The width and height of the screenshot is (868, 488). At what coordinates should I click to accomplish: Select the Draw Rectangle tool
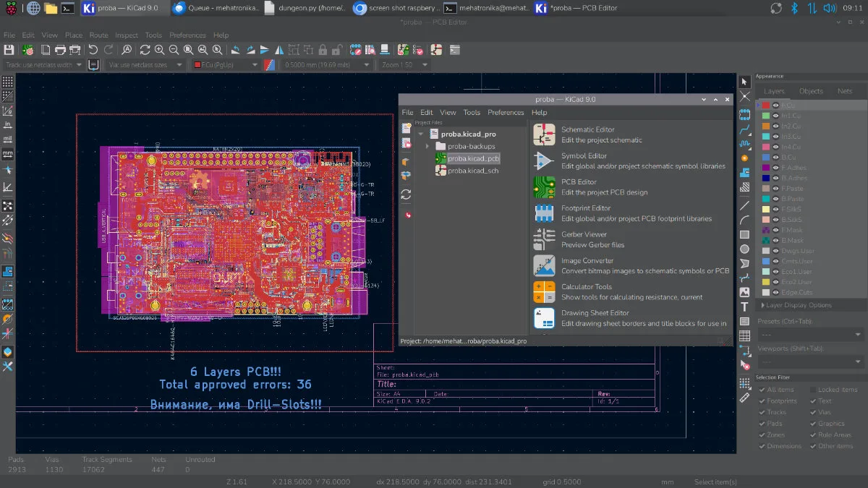744,234
